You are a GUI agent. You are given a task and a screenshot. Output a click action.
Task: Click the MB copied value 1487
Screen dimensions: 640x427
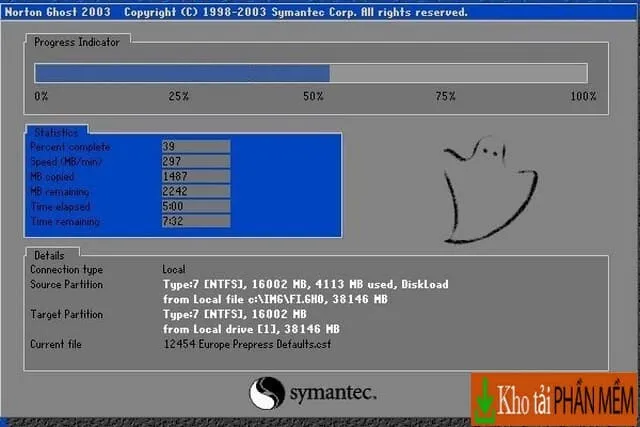coord(196,176)
